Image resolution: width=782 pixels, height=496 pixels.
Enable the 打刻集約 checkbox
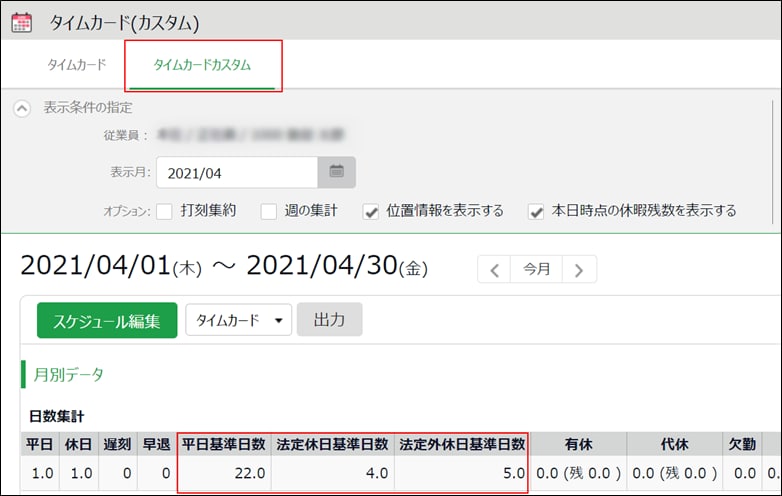165,211
